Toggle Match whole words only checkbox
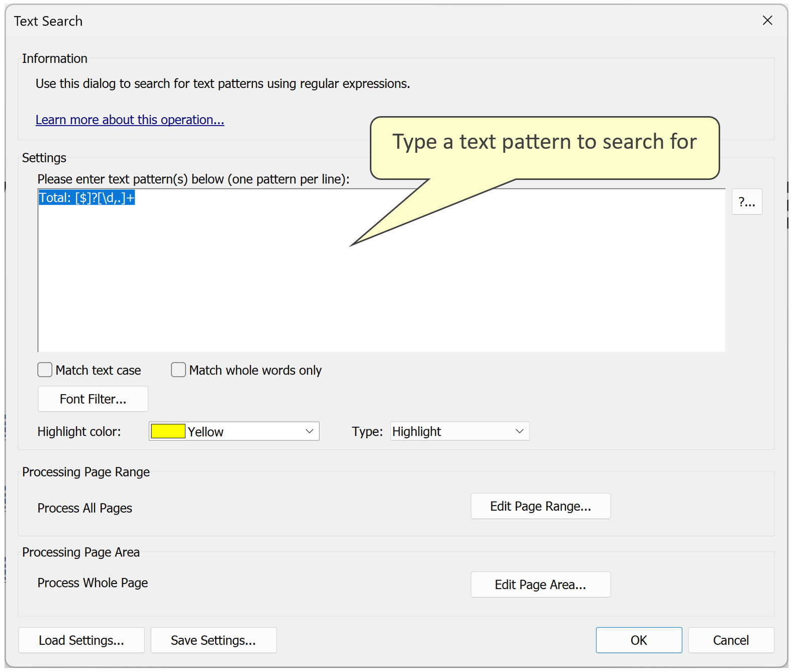 (x=178, y=370)
